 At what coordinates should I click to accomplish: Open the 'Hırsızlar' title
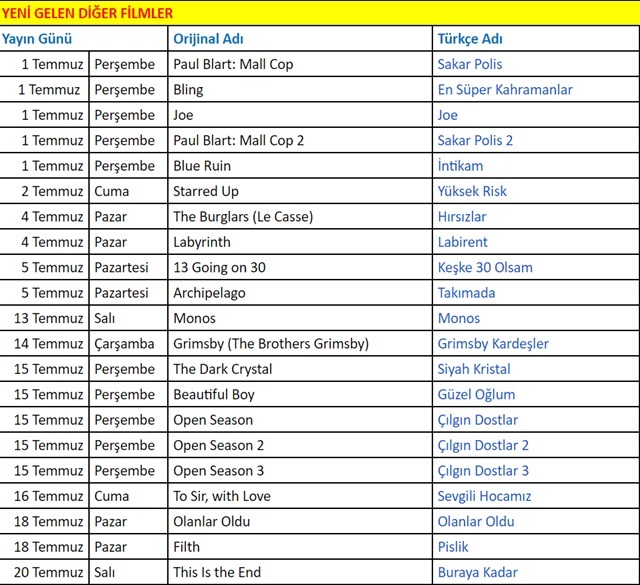tap(462, 217)
